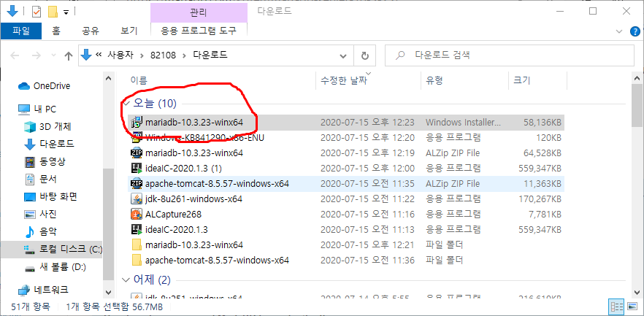Open the Customize Quick Access Toolbar dropdown

click(66, 12)
